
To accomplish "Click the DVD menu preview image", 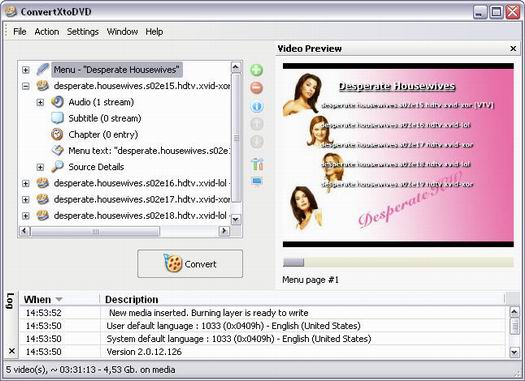I will tap(398, 155).
